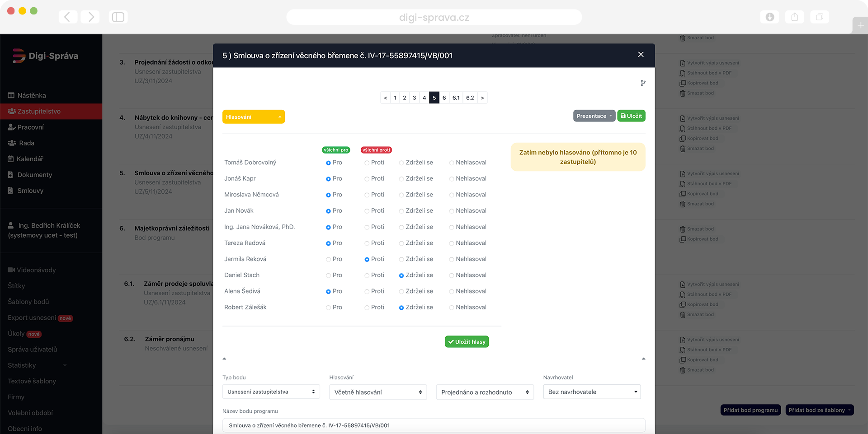Click the browser downloads icon

point(769,17)
